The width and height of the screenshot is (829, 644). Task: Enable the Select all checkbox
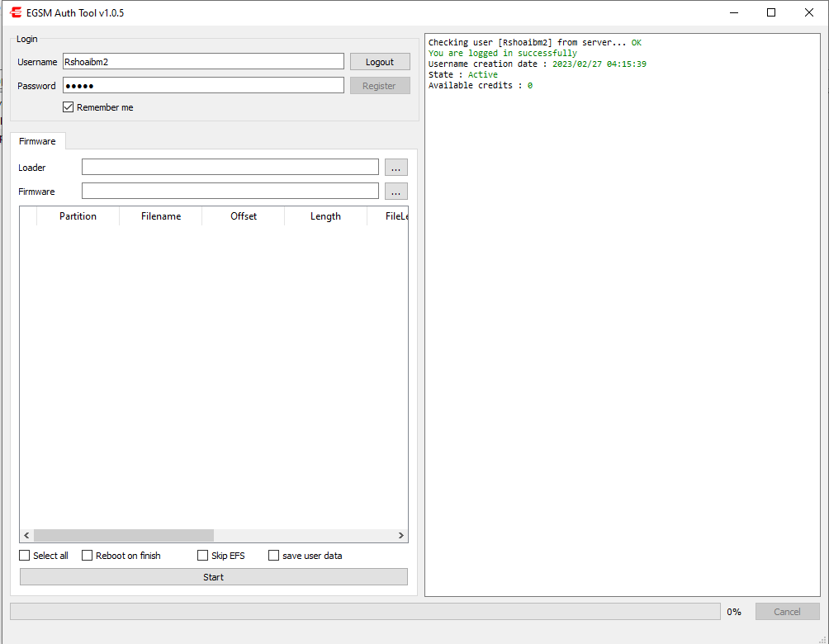click(x=24, y=555)
